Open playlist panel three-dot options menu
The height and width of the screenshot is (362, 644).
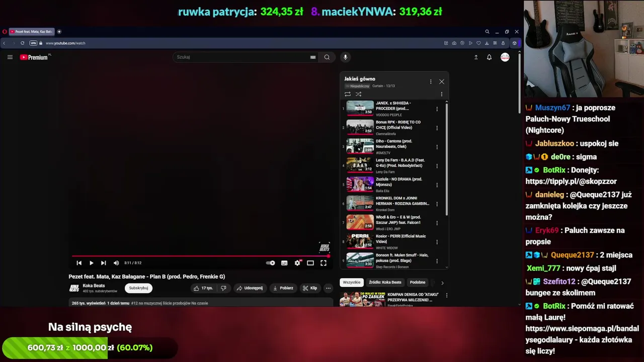(x=431, y=81)
